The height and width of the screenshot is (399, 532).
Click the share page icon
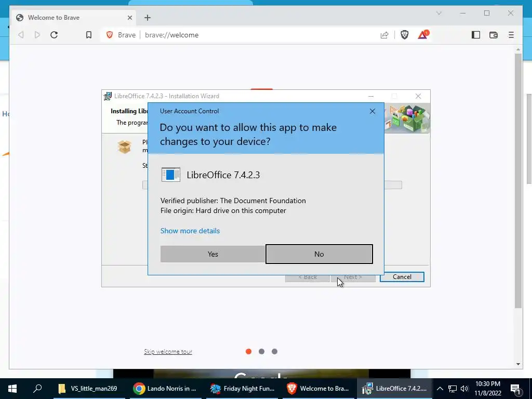coord(384,35)
